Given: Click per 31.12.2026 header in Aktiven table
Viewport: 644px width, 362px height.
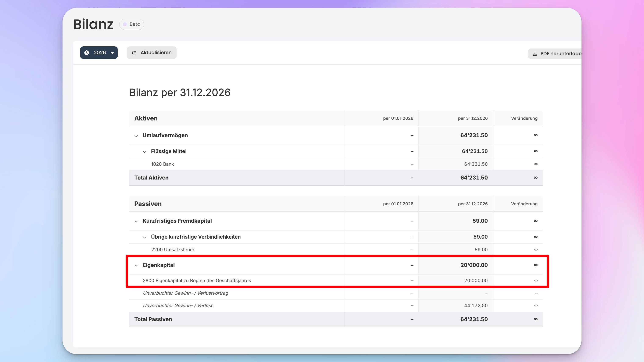Looking at the screenshot, I should point(473,118).
